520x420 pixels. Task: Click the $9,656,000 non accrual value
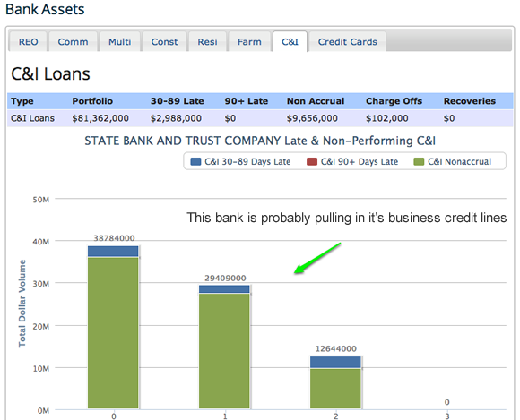click(312, 118)
